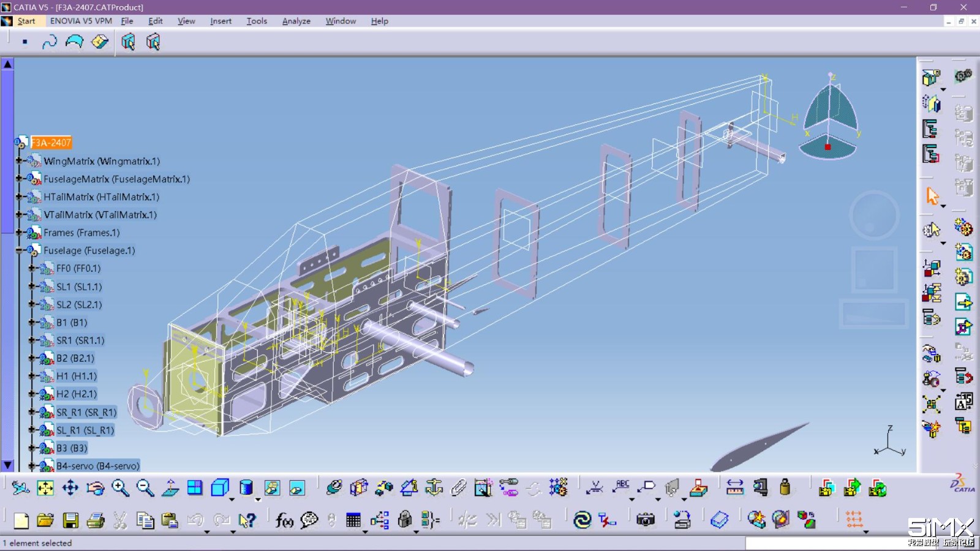Expand the FF0 (FF0.1) node
This screenshot has width=980, height=551.
(x=32, y=268)
